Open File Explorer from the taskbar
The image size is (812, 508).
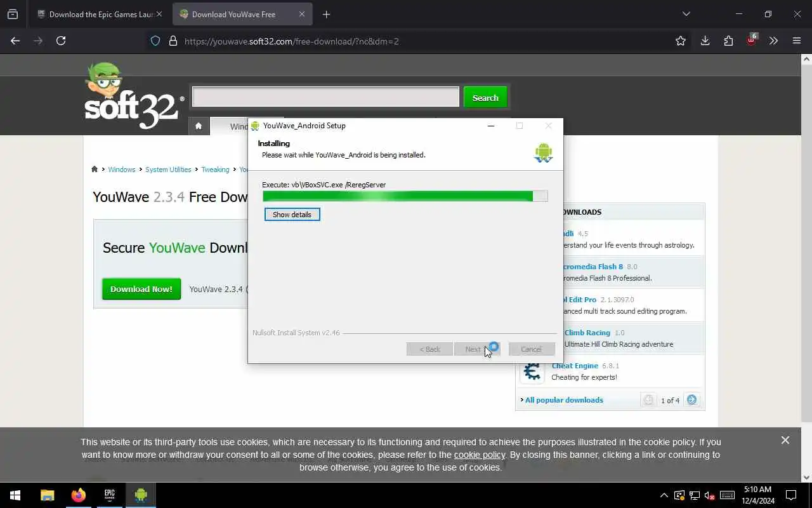pyautogui.click(x=48, y=495)
